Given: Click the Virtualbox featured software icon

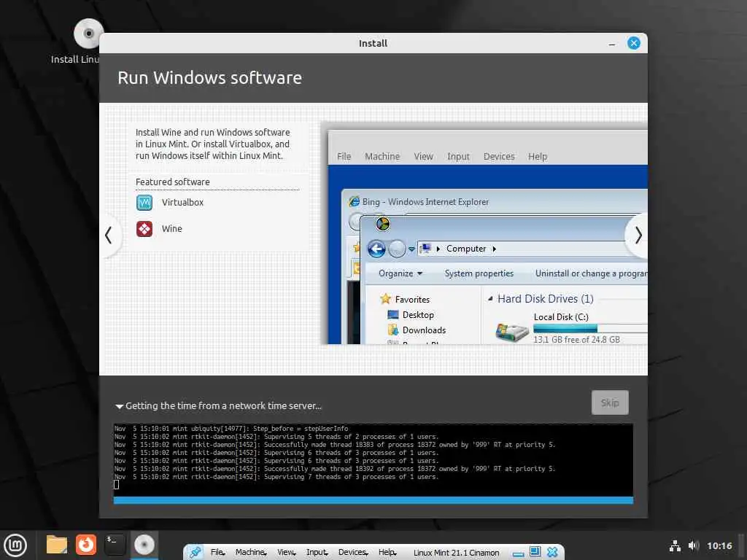Looking at the screenshot, I should pyautogui.click(x=144, y=203).
